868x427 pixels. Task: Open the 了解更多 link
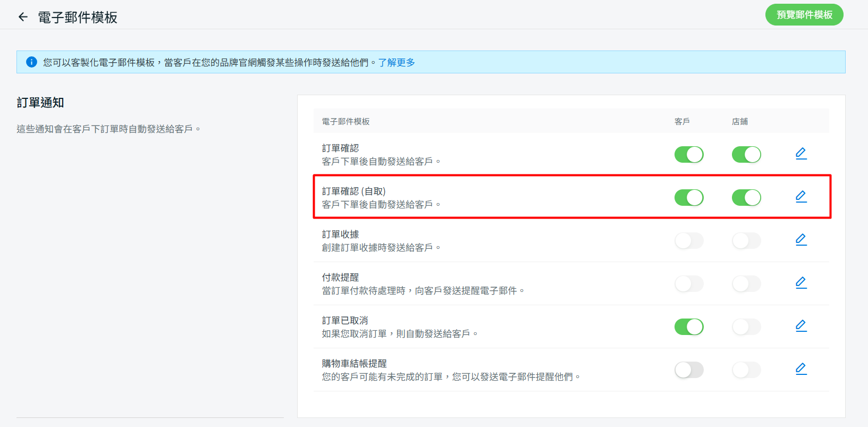[x=397, y=63]
